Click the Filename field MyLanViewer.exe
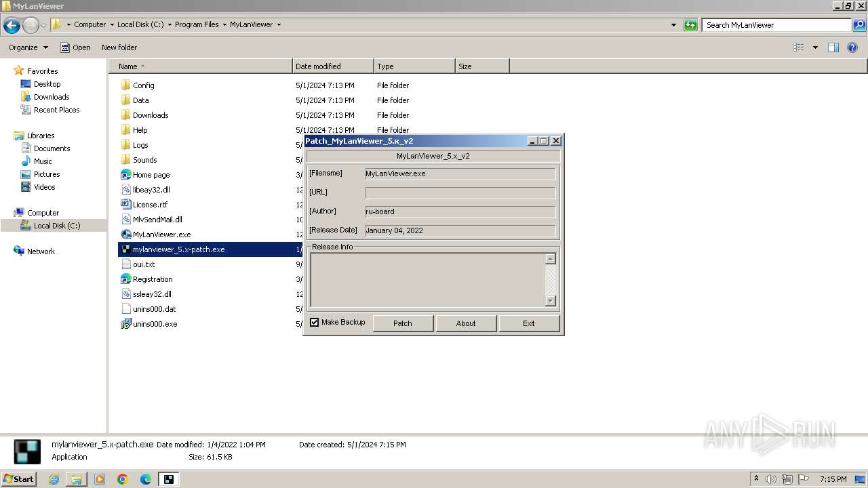This screenshot has width=868, height=488. (460, 174)
